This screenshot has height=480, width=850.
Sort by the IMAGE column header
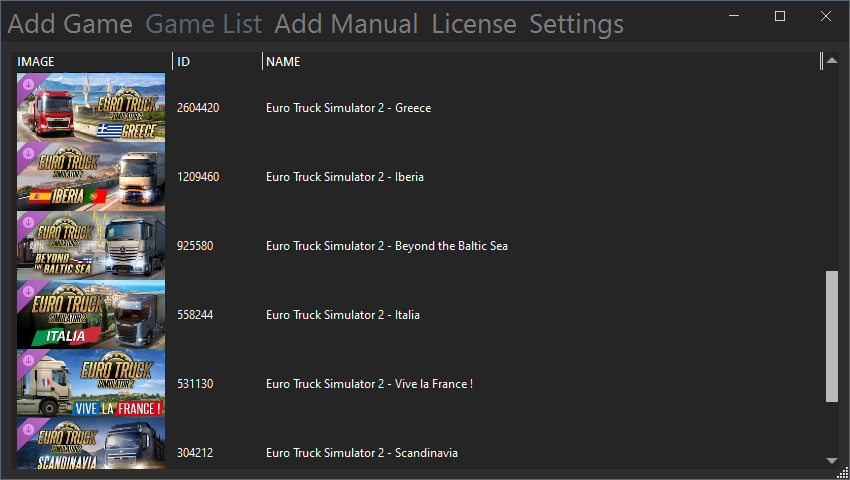coord(36,62)
